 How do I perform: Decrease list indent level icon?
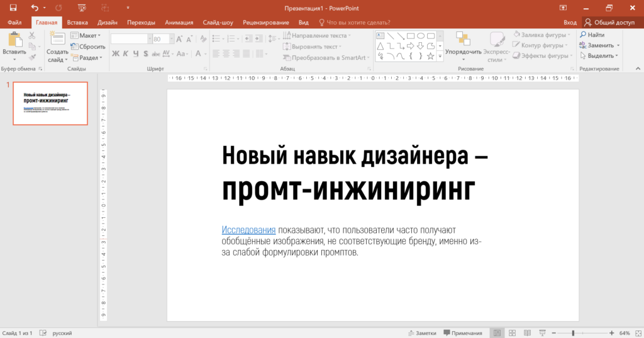coord(249,38)
